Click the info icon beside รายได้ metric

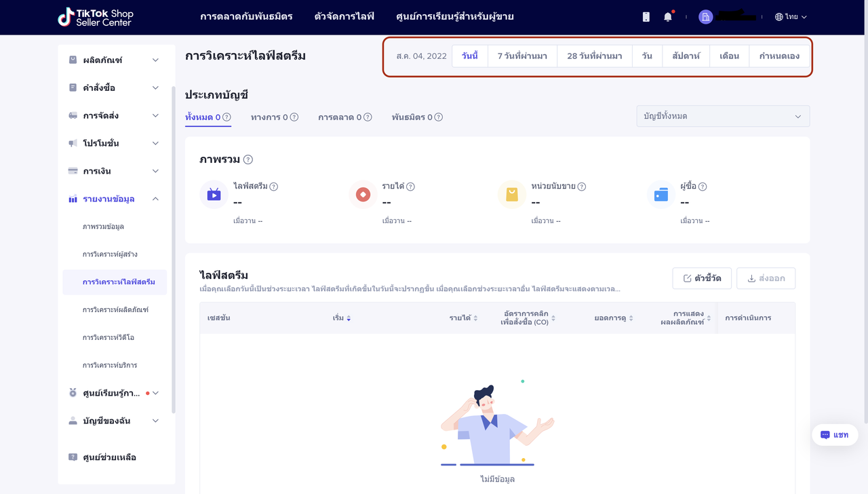(410, 187)
